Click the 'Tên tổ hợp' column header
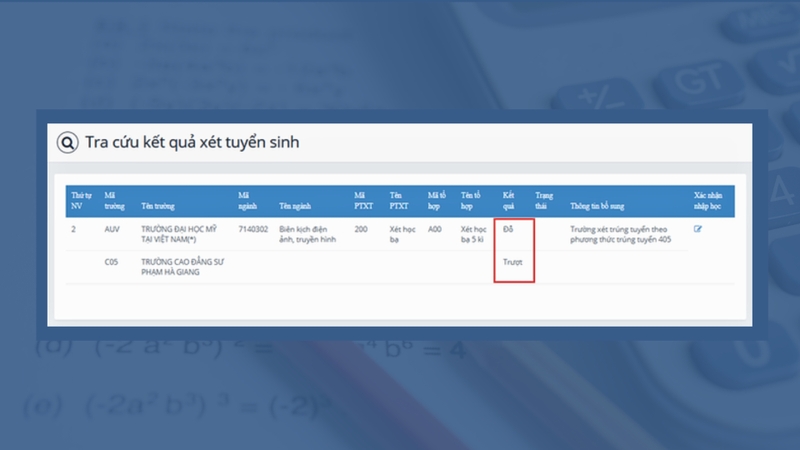 pyautogui.click(x=470, y=201)
